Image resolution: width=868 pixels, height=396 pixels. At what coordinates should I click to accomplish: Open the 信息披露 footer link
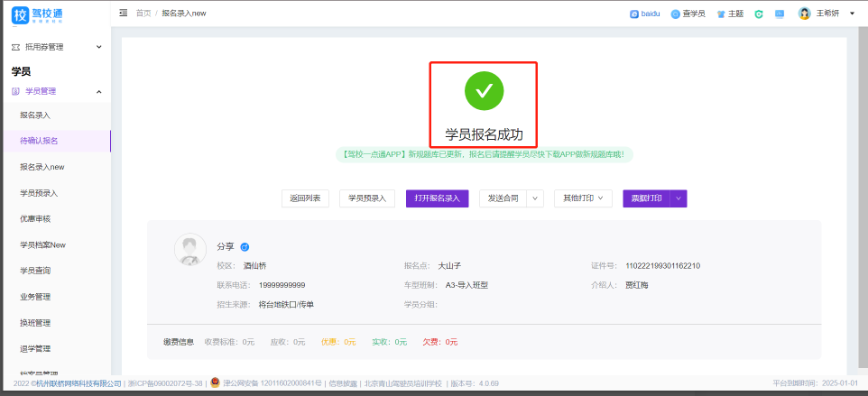343,383
